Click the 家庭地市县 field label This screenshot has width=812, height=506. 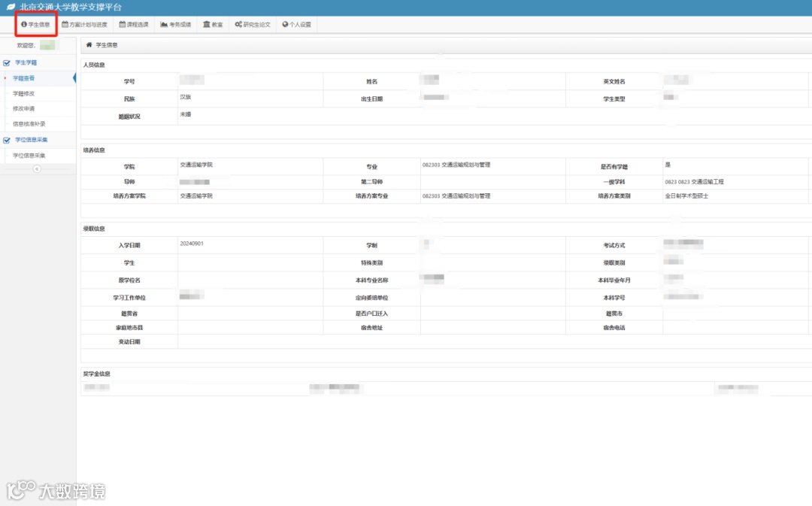click(129, 327)
